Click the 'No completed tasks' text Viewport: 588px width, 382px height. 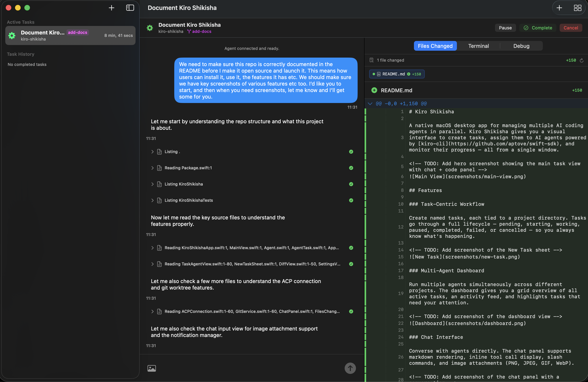(27, 64)
